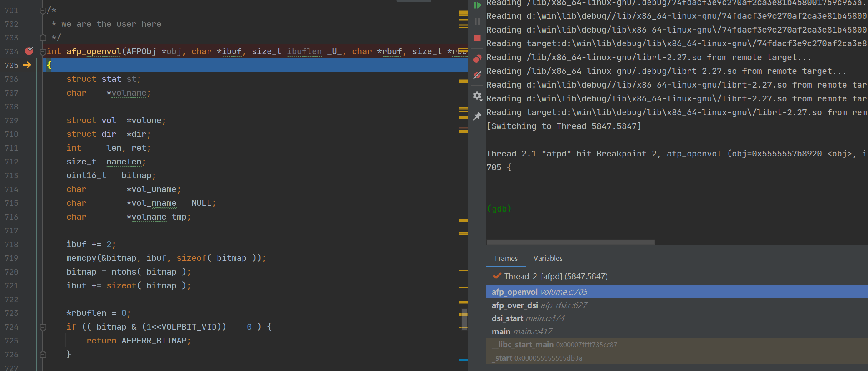Click the ibuflen parameter on line 704
This screenshot has width=868, height=371.
304,51
